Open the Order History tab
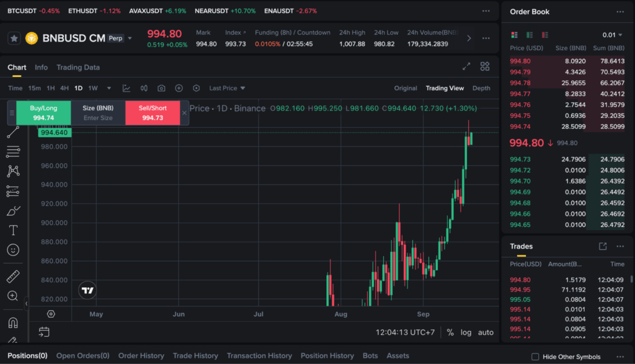635x364 pixels. (x=141, y=356)
